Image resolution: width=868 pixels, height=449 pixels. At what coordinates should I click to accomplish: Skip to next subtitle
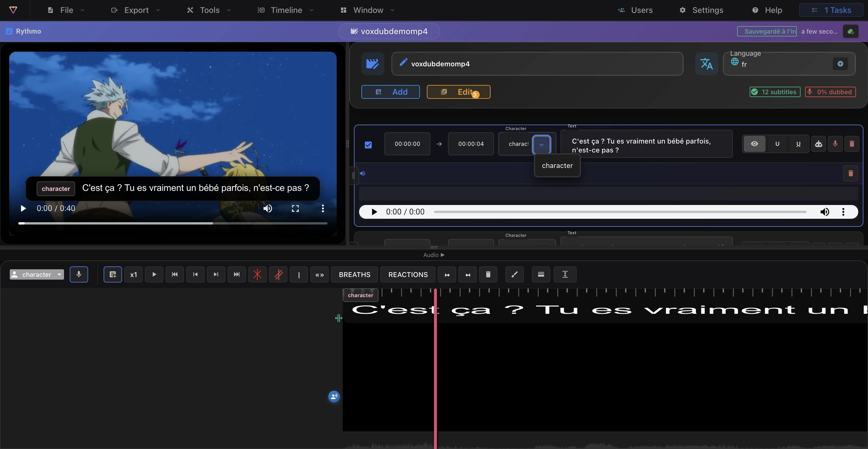pos(216,274)
